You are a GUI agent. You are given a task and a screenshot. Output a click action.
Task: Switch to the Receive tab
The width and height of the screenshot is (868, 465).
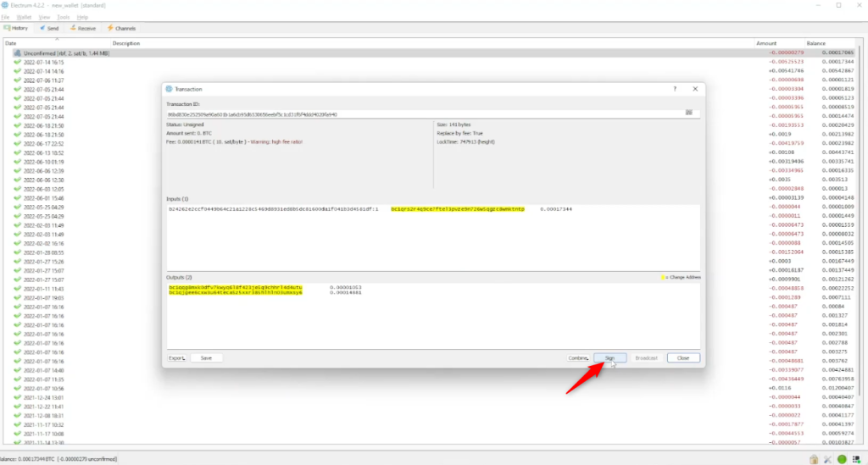(x=82, y=28)
